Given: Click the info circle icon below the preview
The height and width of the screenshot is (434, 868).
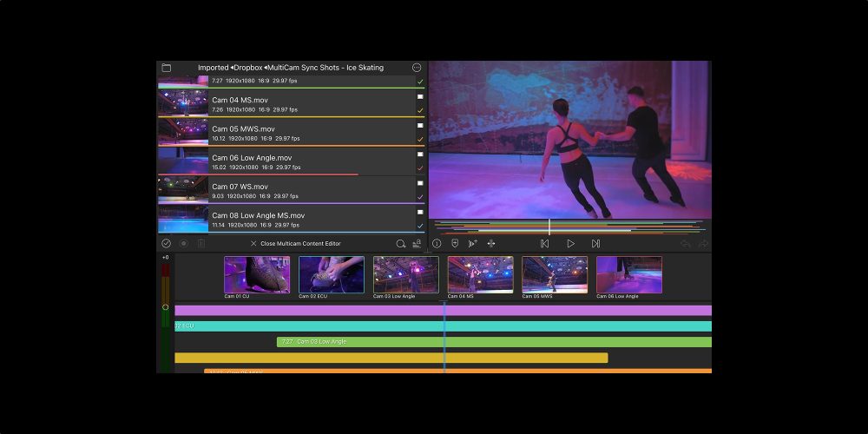Looking at the screenshot, I should [437, 244].
